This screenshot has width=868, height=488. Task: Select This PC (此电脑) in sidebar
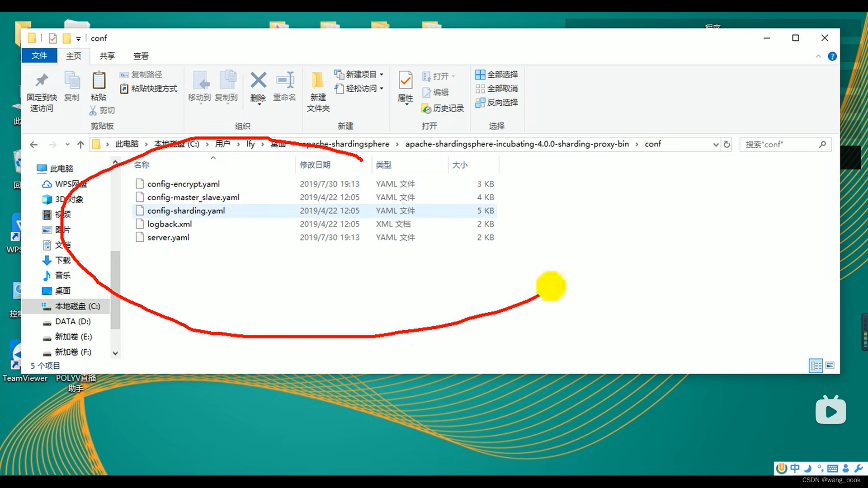click(56, 169)
